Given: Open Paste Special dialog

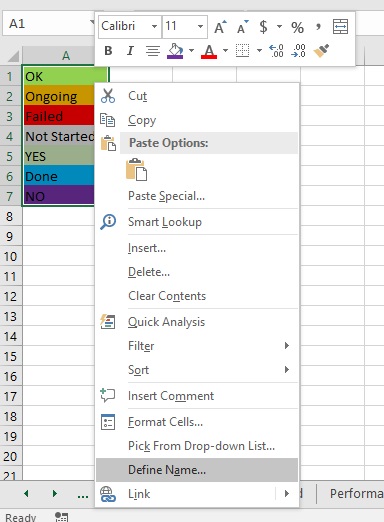Looking at the screenshot, I should [197, 196].
